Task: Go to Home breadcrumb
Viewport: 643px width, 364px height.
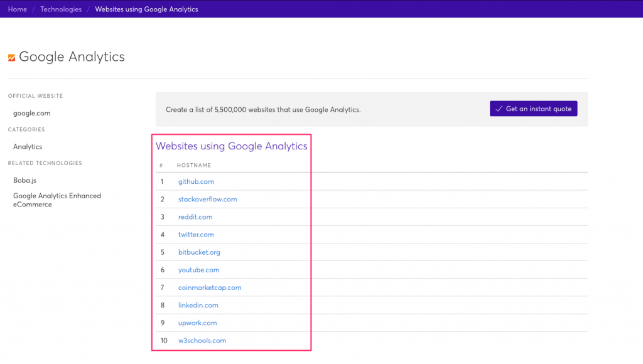Action: pos(17,9)
